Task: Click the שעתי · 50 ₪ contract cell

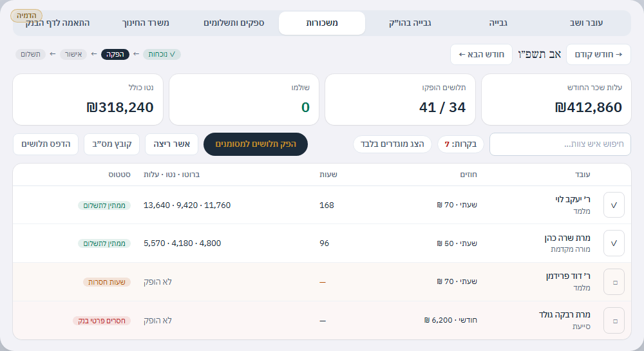Action: point(457,243)
